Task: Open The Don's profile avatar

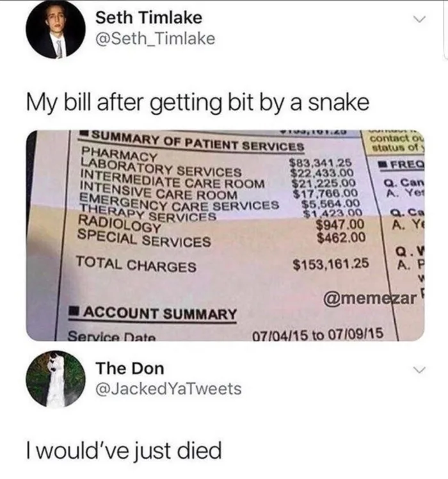Action: pyautogui.click(x=56, y=379)
